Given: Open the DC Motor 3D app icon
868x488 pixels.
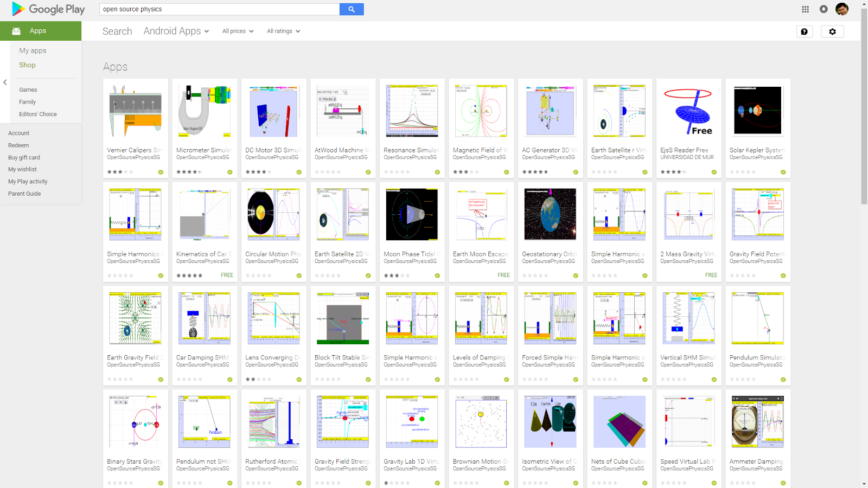Looking at the screenshot, I should (273, 111).
